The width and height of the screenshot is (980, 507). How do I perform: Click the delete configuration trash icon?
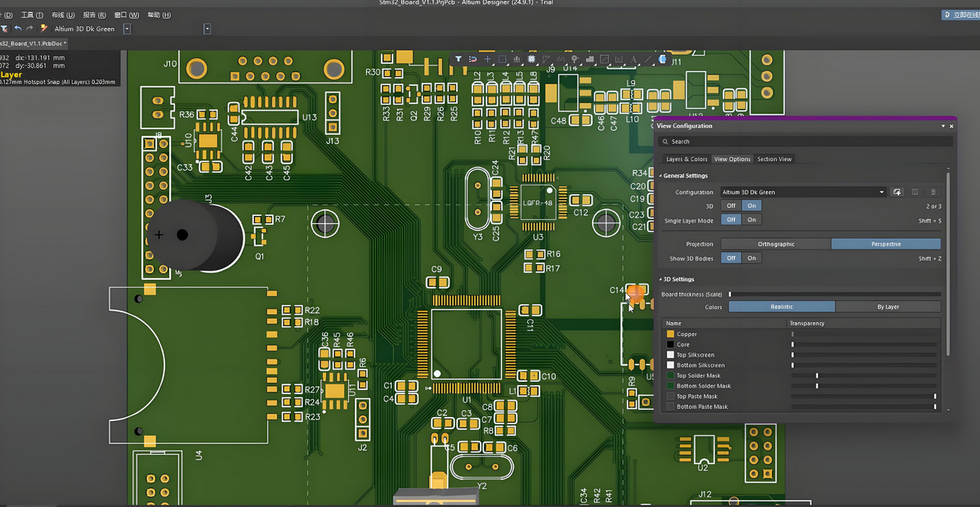pos(933,192)
